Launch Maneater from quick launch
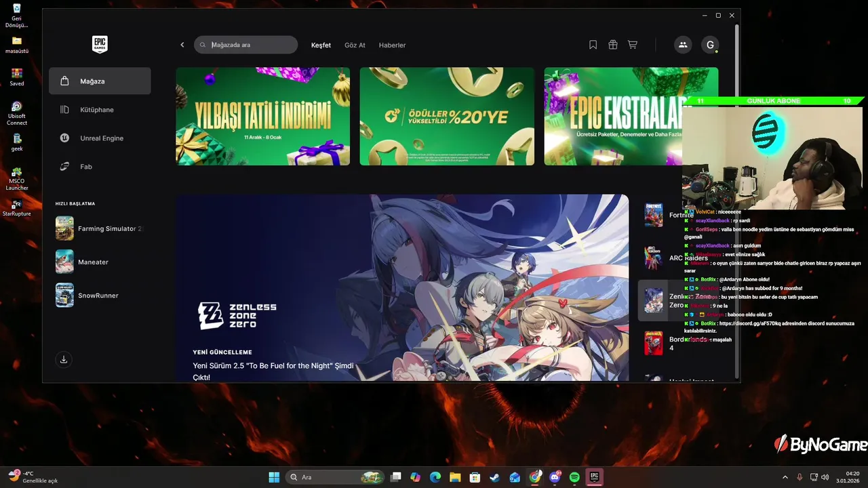The width and height of the screenshot is (868, 488). pyautogui.click(x=100, y=262)
